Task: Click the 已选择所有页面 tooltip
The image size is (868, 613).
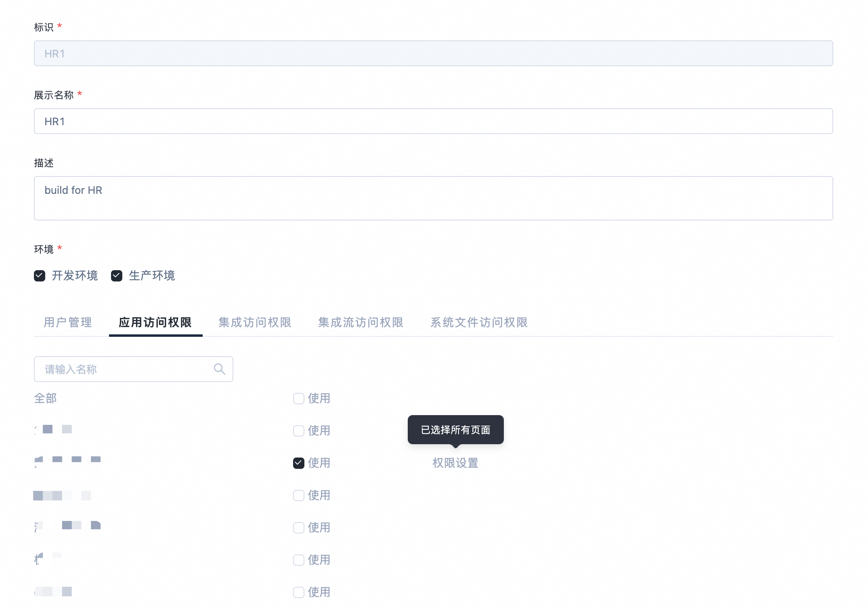Action: coord(455,430)
